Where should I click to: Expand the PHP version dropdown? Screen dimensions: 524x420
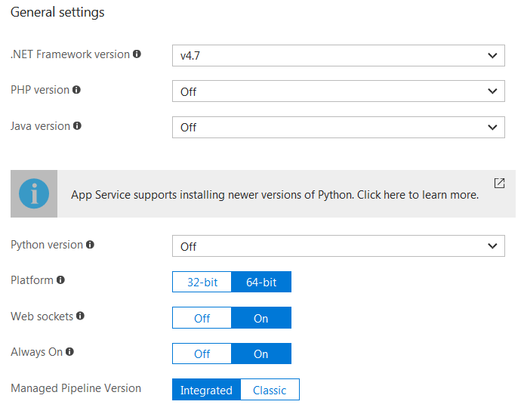338,91
